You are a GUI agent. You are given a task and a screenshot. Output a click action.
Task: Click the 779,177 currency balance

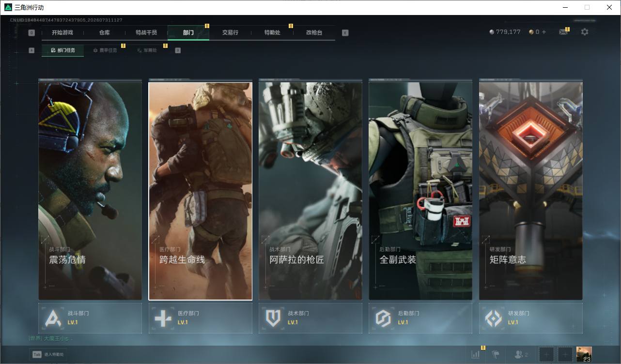coord(508,32)
